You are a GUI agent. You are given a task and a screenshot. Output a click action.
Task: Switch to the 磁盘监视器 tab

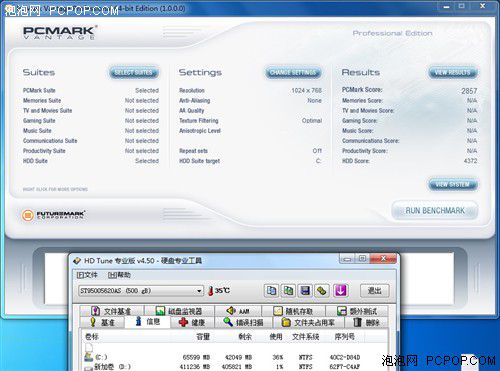(179, 311)
